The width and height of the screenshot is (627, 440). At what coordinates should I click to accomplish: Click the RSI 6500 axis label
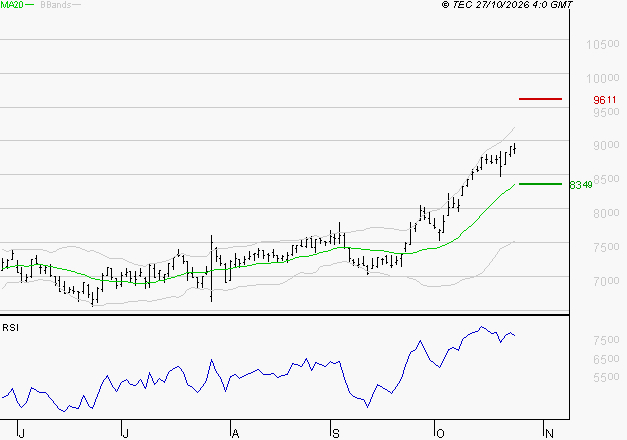pos(606,359)
